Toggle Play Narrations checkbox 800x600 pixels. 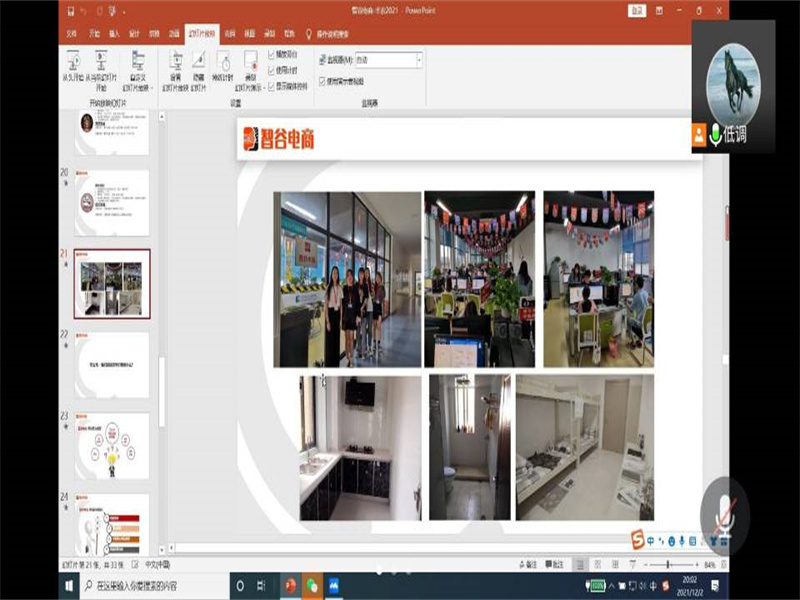point(272,54)
